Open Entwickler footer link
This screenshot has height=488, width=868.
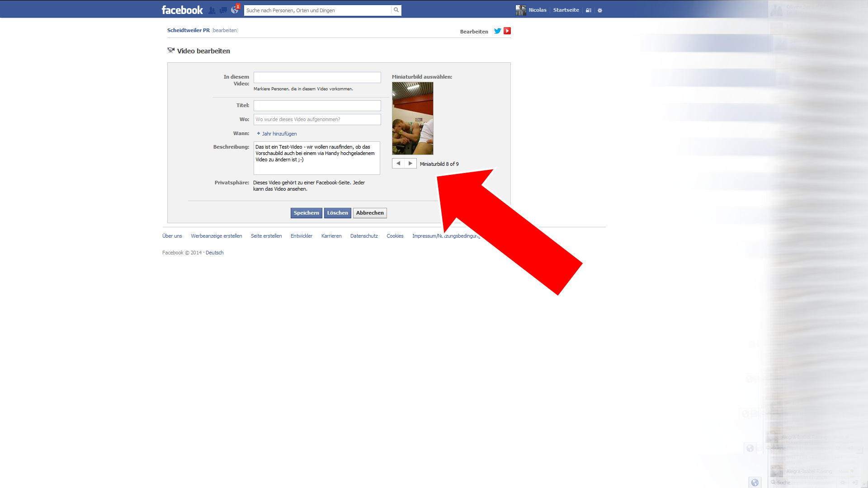tap(302, 236)
